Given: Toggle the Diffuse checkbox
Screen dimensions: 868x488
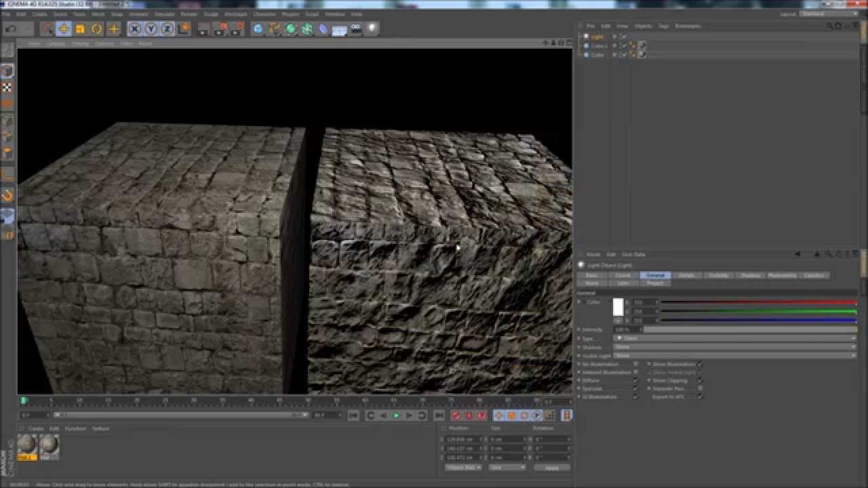Looking at the screenshot, I should coord(635,380).
